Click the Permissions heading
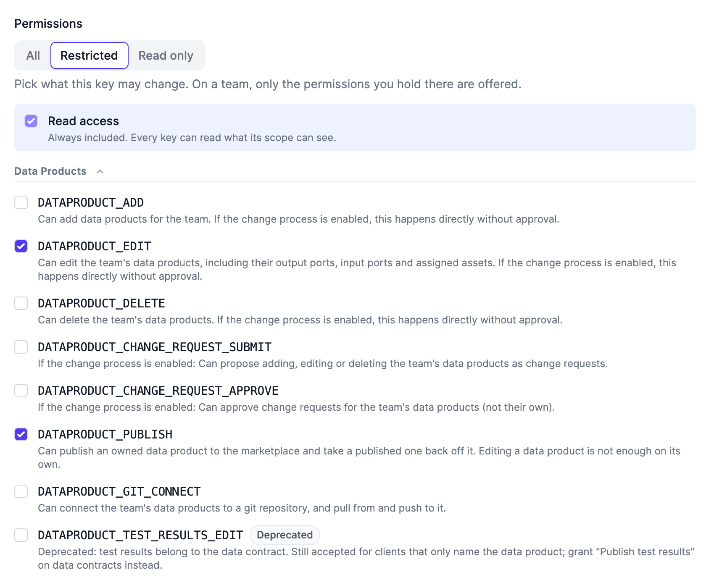This screenshot has width=706, height=588. click(48, 24)
